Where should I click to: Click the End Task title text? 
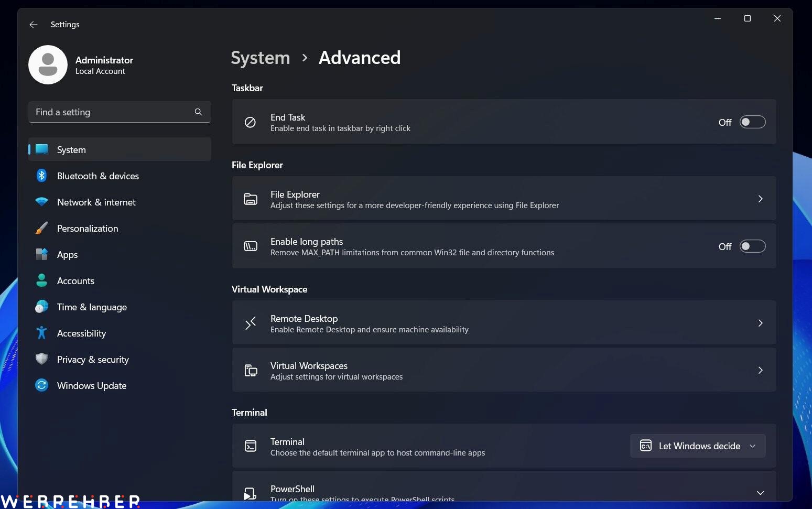(x=288, y=117)
